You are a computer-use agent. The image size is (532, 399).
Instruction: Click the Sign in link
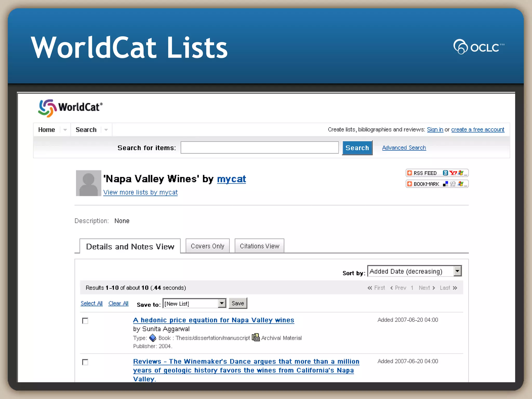pos(435,129)
